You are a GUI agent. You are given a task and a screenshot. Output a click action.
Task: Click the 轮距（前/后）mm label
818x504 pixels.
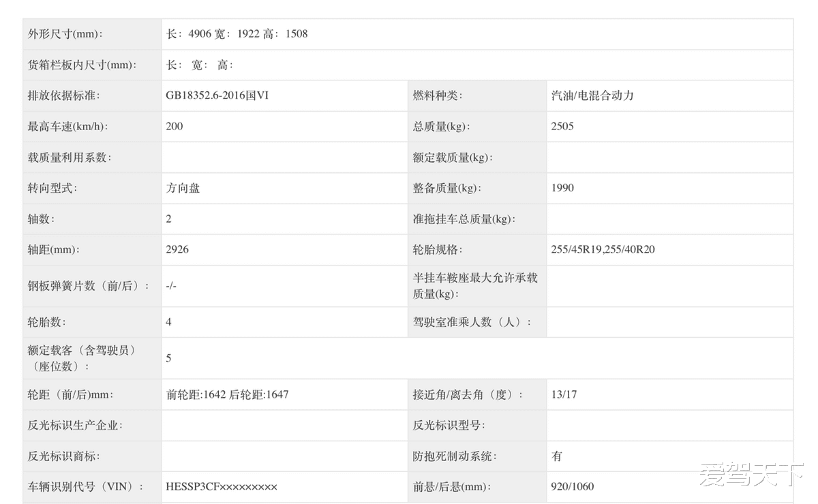pos(70,394)
